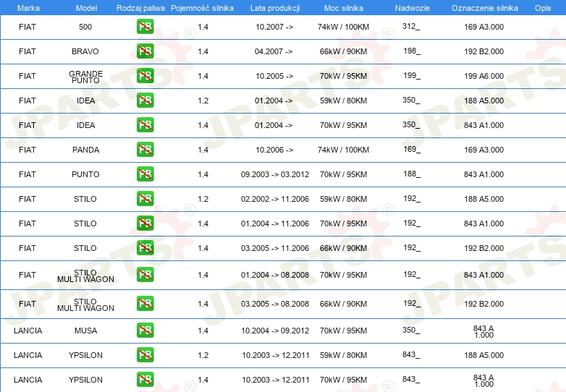Click the Model column header
This screenshot has width=566, height=392.
pos(86,8)
